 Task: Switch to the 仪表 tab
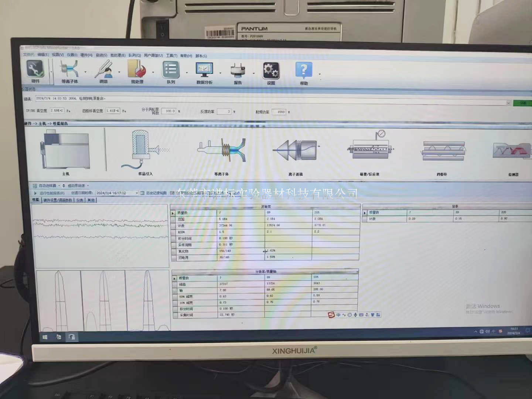click(80, 200)
